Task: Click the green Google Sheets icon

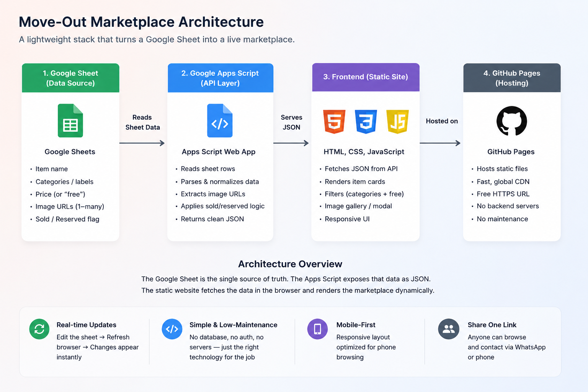Action: 70,121
